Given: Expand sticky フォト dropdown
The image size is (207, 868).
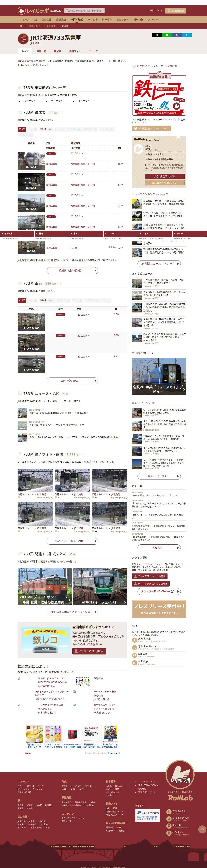Looking at the screenshot, I should [x=155, y=234].
